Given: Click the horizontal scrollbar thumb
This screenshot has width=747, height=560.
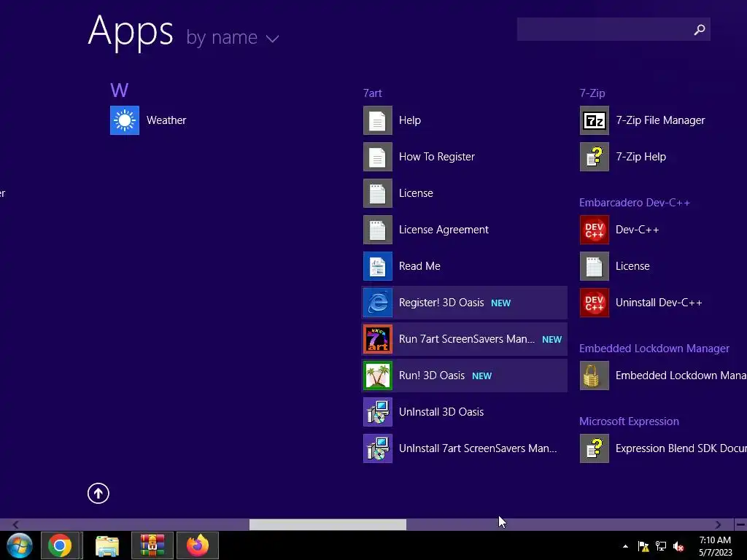Looking at the screenshot, I should [328, 524].
